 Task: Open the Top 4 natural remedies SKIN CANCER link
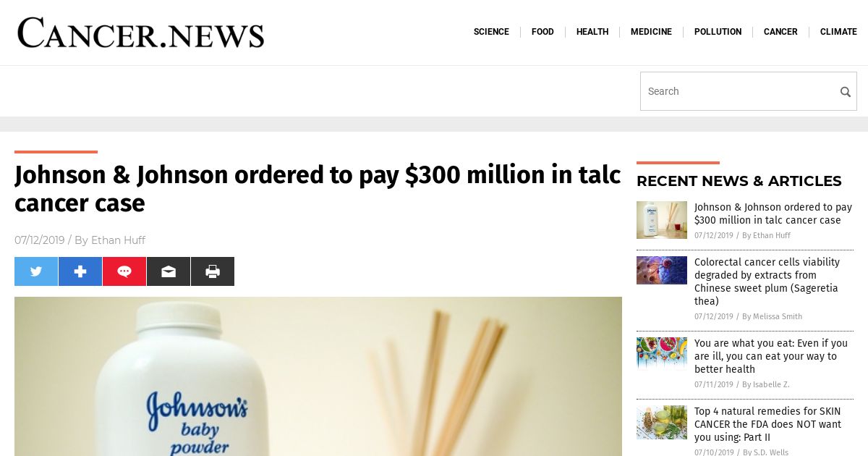(767, 424)
